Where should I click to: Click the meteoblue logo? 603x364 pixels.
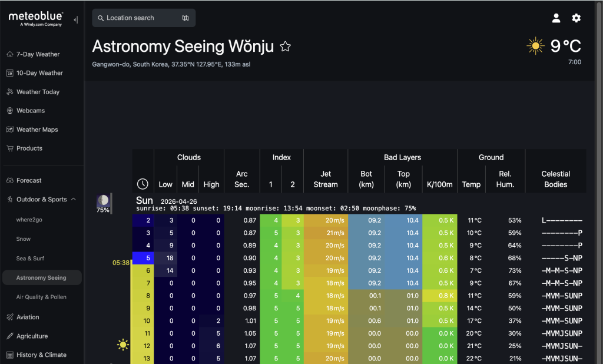click(x=35, y=19)
